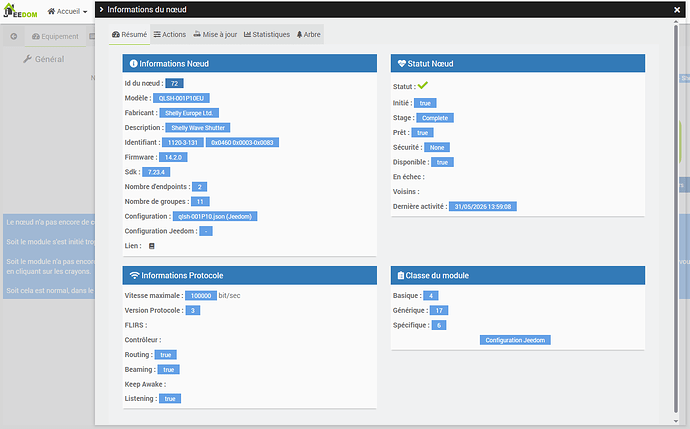The height and width of the screenshot is (429, 690).
Task: Click firmware value 14.2.0
Action: [173, 157]
